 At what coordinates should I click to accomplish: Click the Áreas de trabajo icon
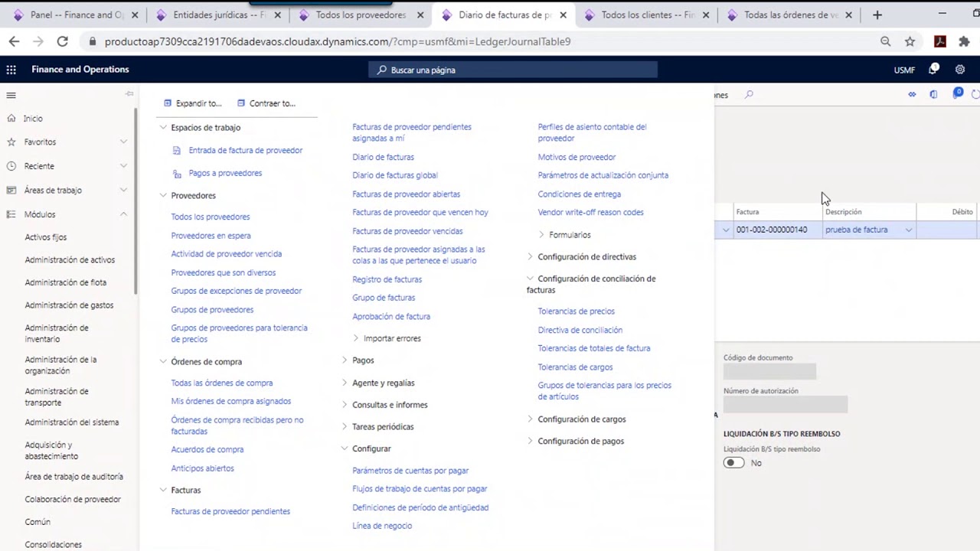(11, 191)
